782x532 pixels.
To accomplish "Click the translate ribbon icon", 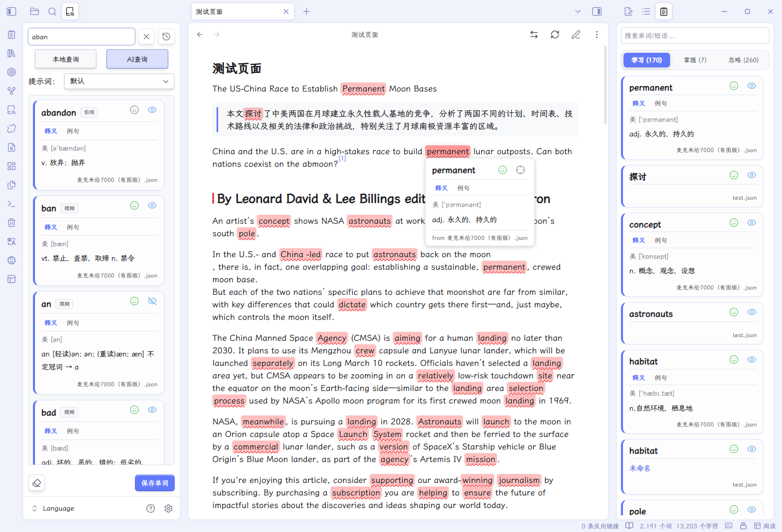I will (x=12, y=241).
